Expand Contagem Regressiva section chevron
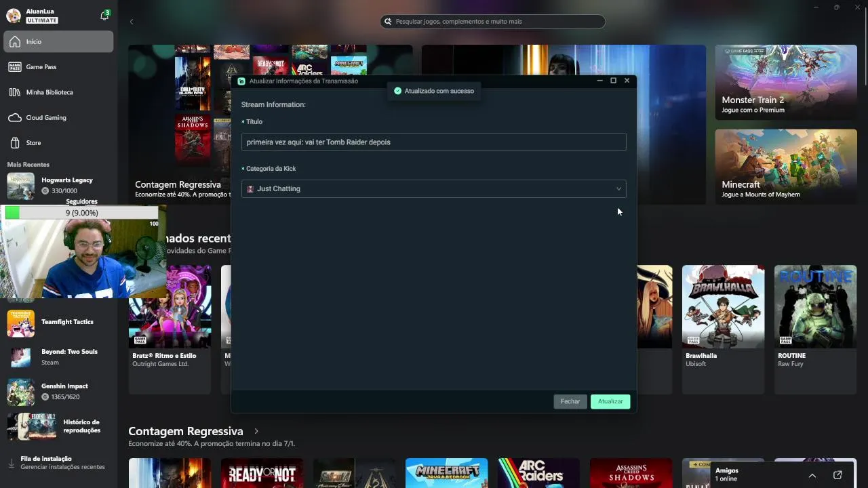The image size is (868, 488). pos(256,431)
